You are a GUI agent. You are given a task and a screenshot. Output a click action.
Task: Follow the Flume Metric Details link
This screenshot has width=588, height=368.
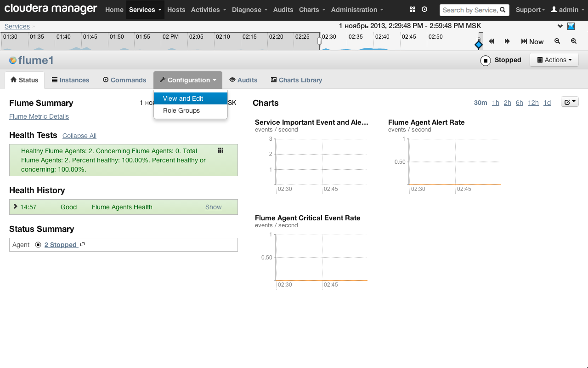39,116
